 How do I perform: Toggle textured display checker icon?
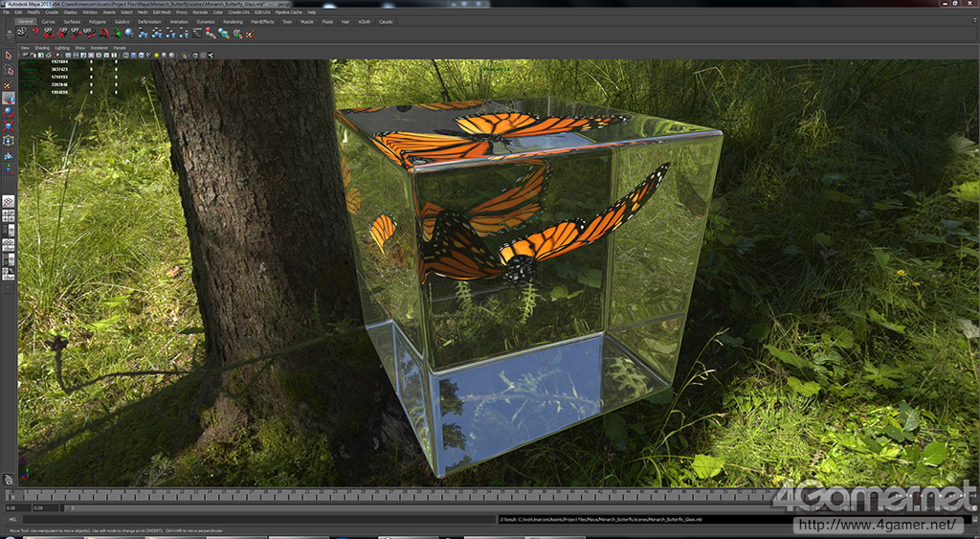148,55
